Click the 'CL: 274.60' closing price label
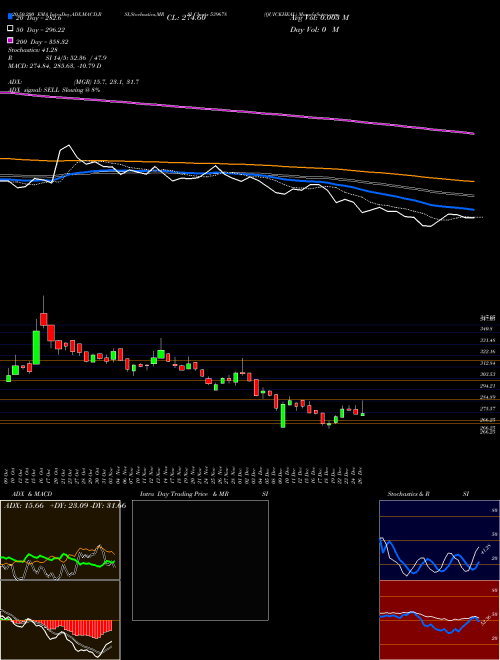This screenshot has height=660, width=500. (x=186, y=18)
